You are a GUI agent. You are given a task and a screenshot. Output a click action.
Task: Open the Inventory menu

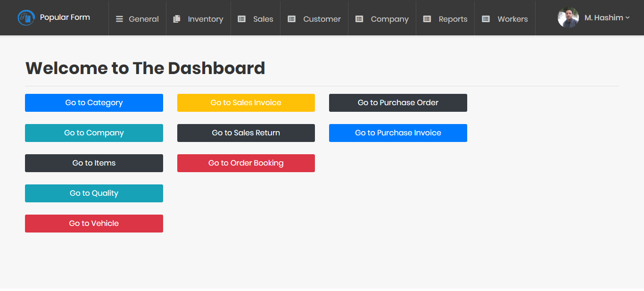pos(198,18)
